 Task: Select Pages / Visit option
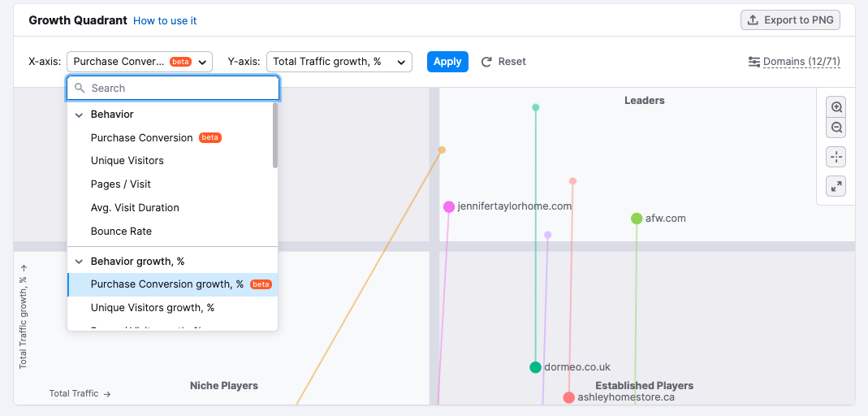click(172, 184)
